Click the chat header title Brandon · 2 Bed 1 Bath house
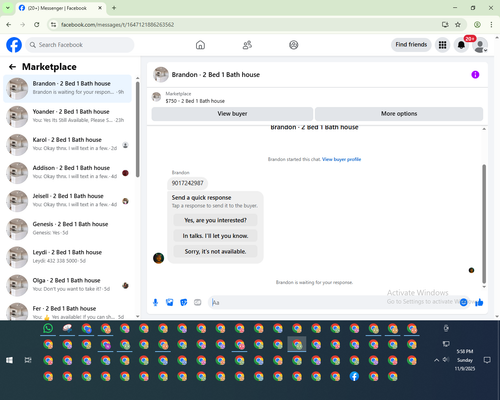The image size is (500, 400). pyautogui.click(x=216, y=75)
